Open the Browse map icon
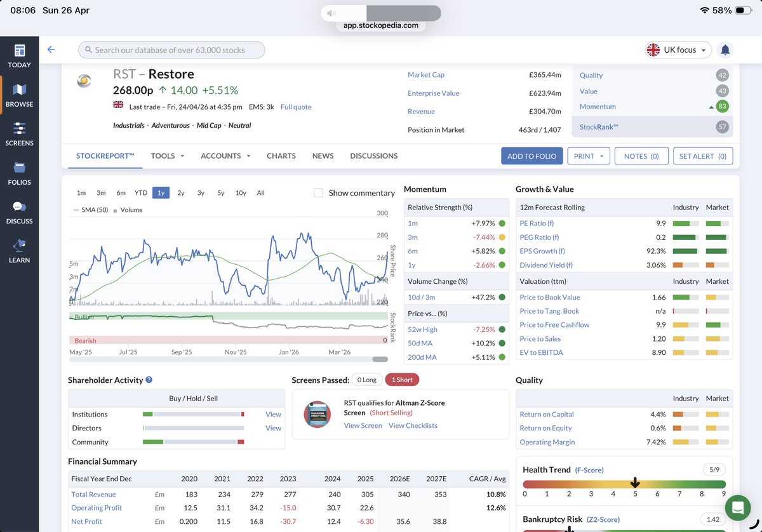 [19, 90]
